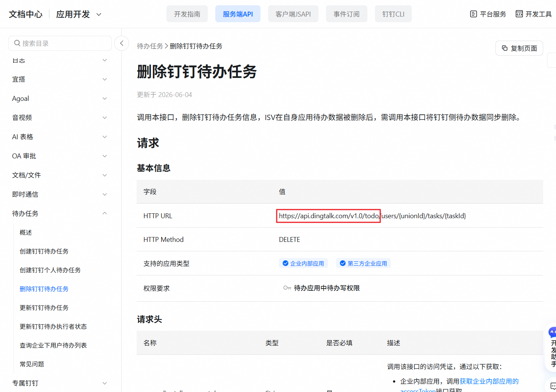Click the copy icon beside 复制页面
The image size is (556, 392).
pyautogui.click(x=505, y=48)
